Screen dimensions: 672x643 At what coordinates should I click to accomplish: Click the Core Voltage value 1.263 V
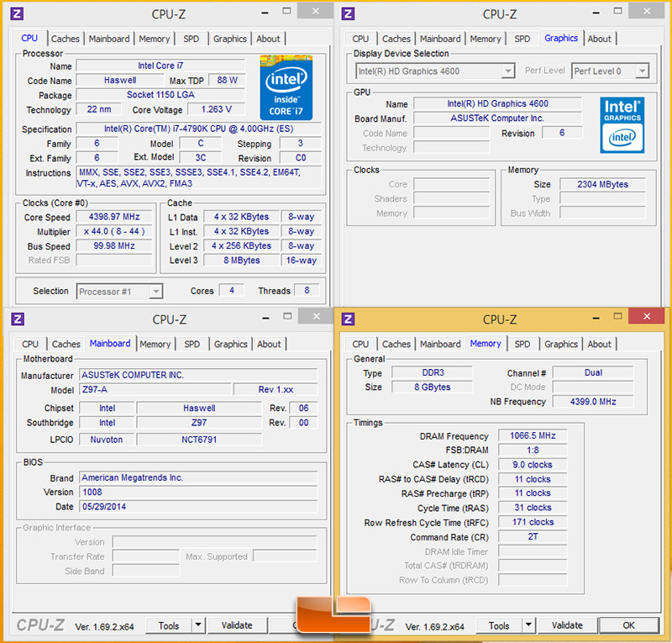(x=217, y=109)
